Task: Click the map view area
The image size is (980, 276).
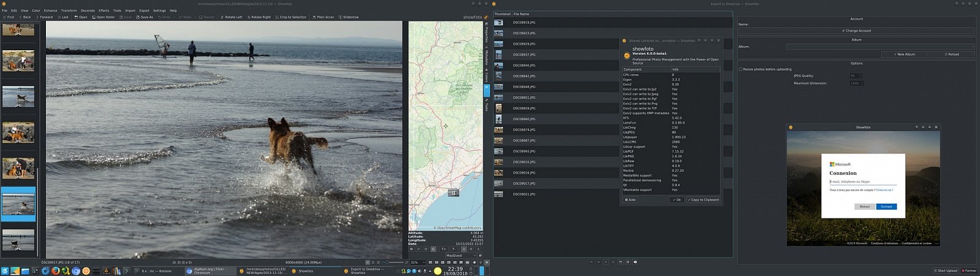Action: [445, 126]
